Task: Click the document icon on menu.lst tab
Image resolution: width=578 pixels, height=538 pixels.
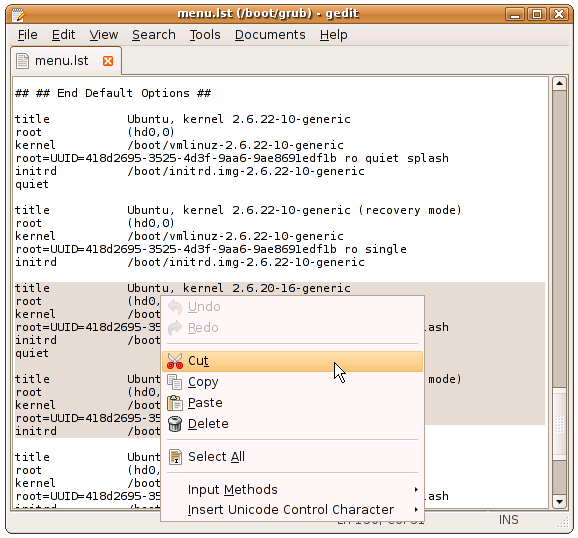Action: click(22, 61)
